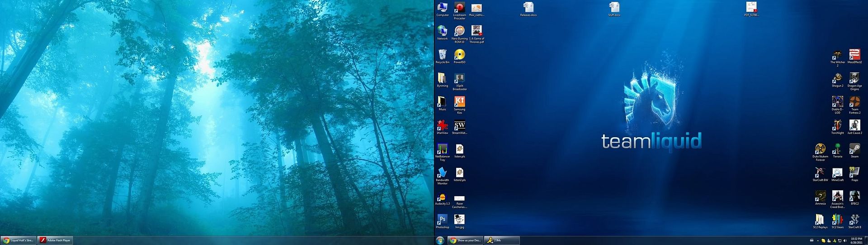Open the Bynming folder
868x245 pixels.
442,80
